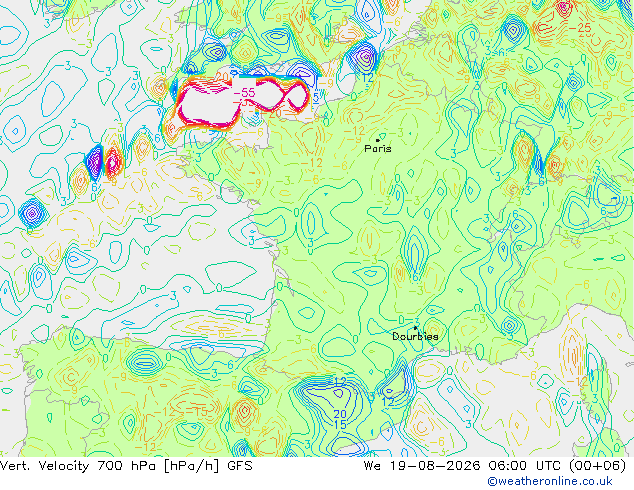Click the Dourbies location label
This screenshot has width=634, height=490.
415,336
